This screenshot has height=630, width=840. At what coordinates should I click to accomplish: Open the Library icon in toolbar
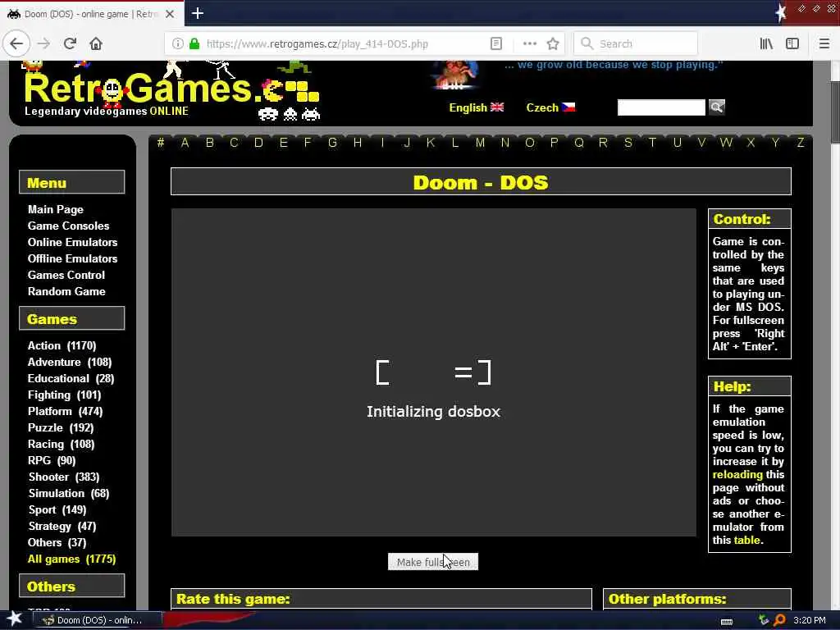tap(766, 44)
